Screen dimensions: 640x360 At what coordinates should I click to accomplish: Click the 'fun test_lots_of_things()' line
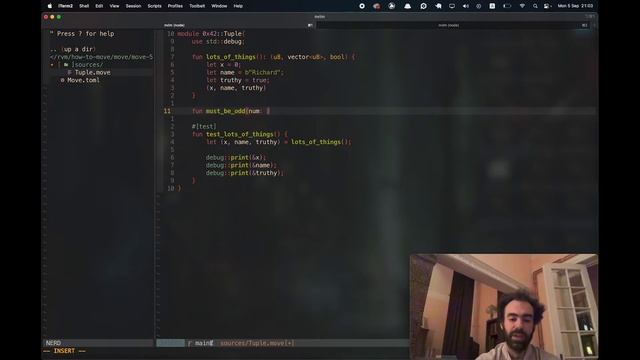coord(240,134)
